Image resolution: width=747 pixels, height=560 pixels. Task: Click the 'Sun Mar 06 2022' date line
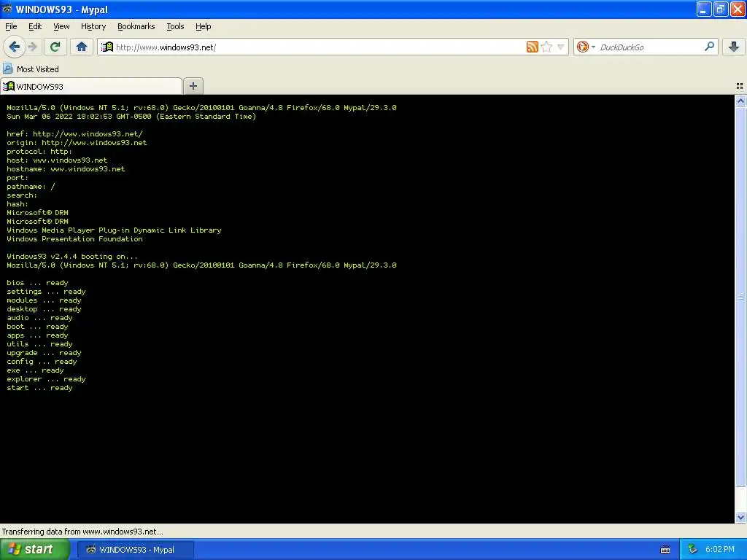coord(131,116)
